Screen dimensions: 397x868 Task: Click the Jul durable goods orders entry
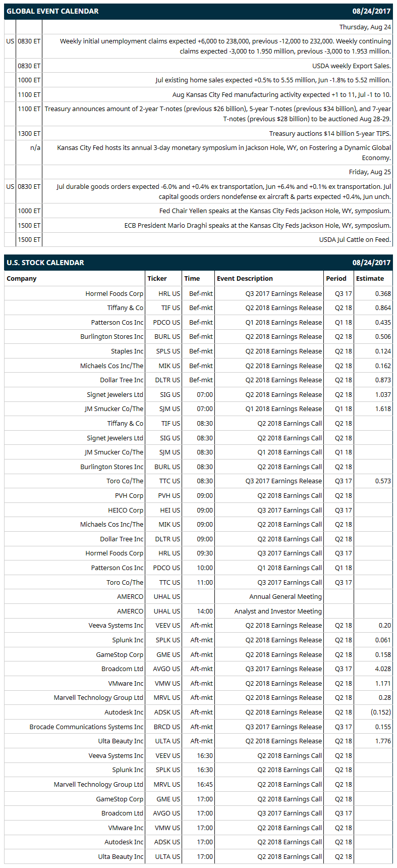(224, 191)
